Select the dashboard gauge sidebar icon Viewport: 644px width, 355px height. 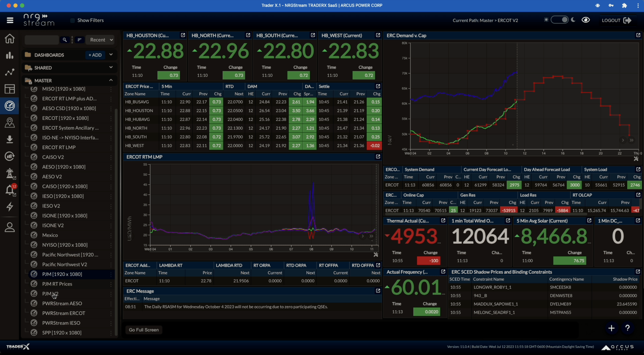[10, 105]
